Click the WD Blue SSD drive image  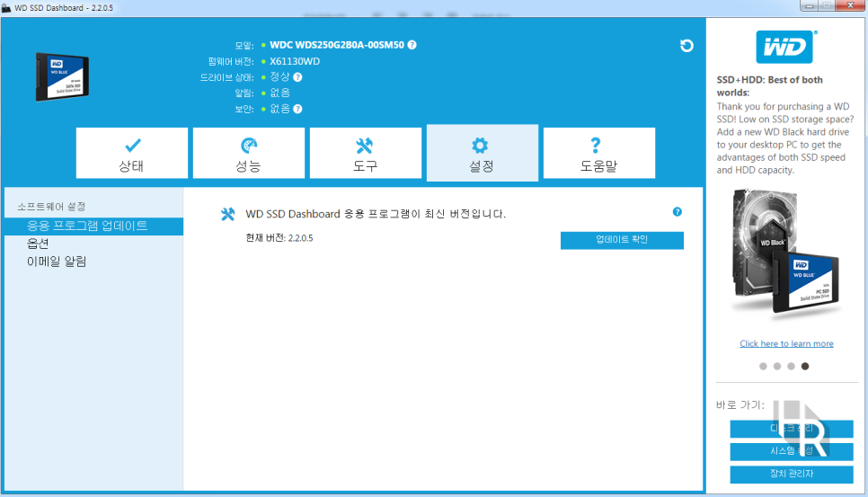[62, 77]
